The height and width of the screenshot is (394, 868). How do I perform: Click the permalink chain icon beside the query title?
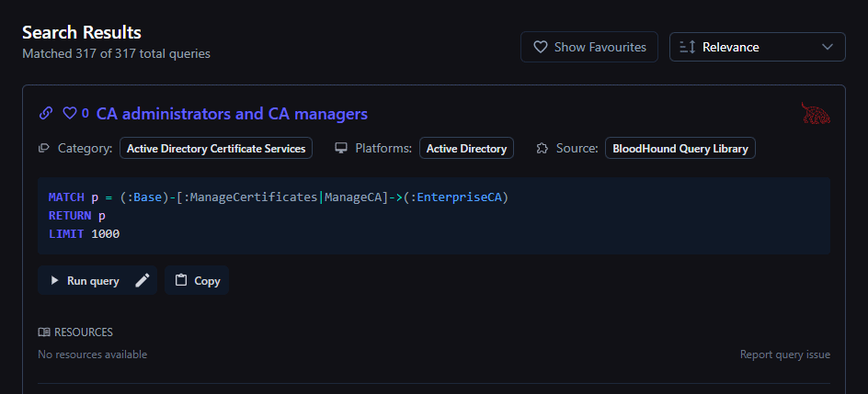tap(46, 114)
